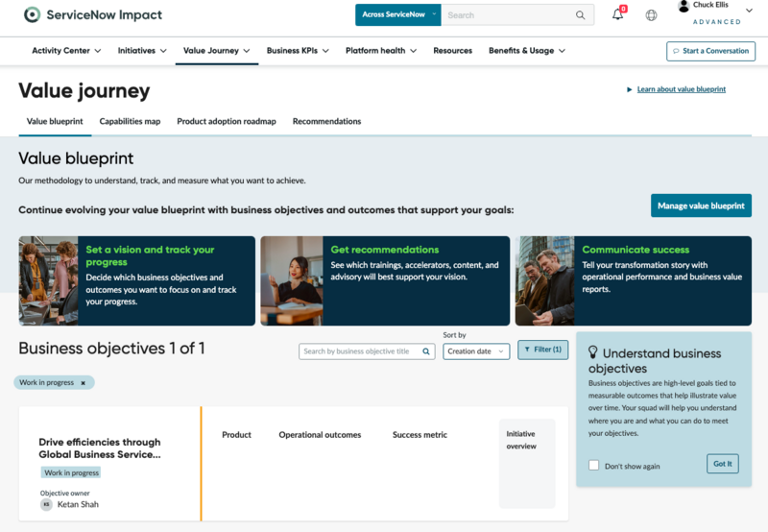Click the Set a vision card photo
This screenshot has height=532, width=768.
(x=48, y=280)
